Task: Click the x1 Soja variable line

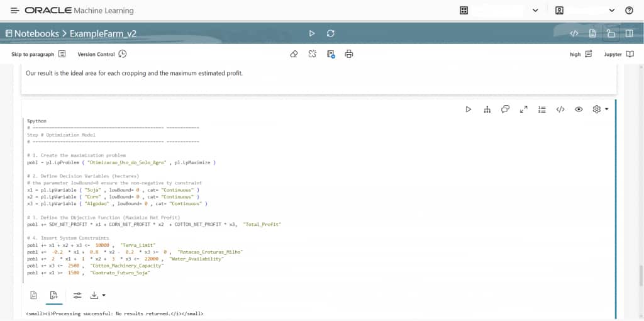Action: pyautogui.click(x=113, y=190)
